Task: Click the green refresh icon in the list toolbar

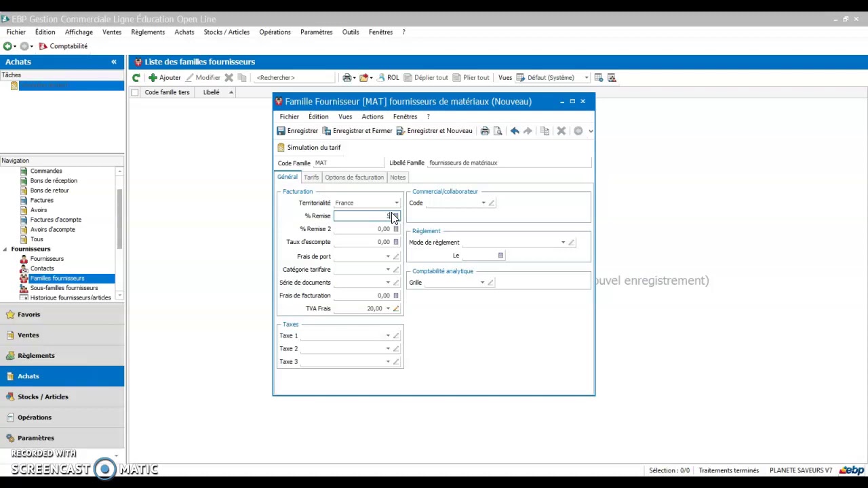Action: [x=136, y=77]
